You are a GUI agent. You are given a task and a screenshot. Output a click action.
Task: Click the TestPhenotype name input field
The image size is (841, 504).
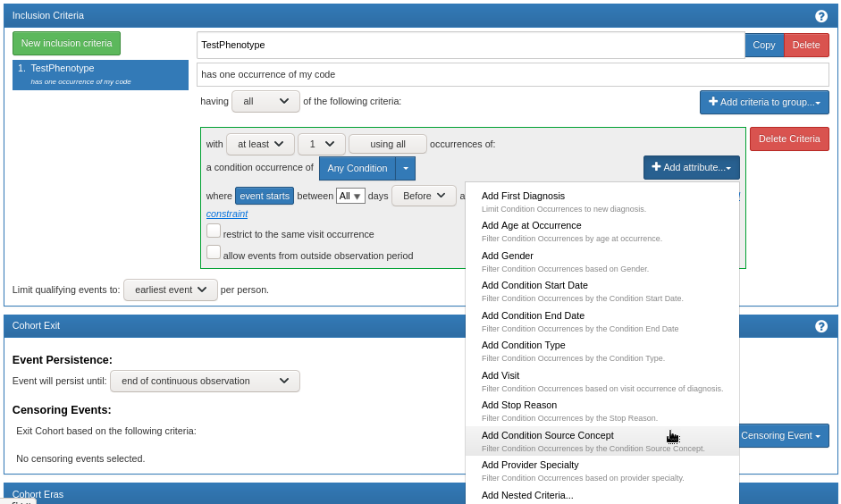tap(470, 45)
